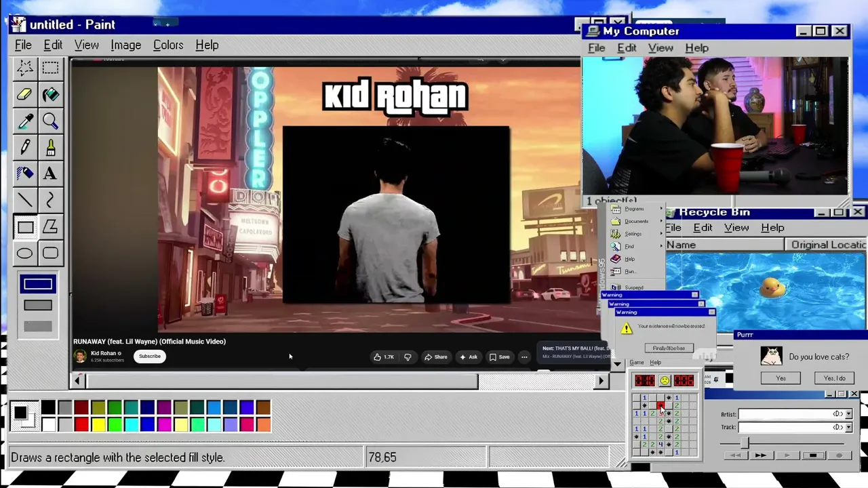Choose the outline-only fill style option
Viewport: 868px width, 488px height.
[x=38, y=284]
